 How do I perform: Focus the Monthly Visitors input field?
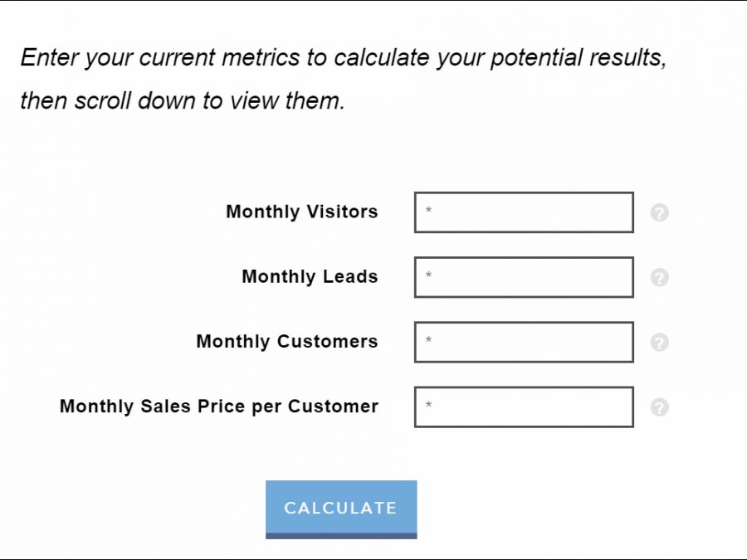(x=524, y=212)
